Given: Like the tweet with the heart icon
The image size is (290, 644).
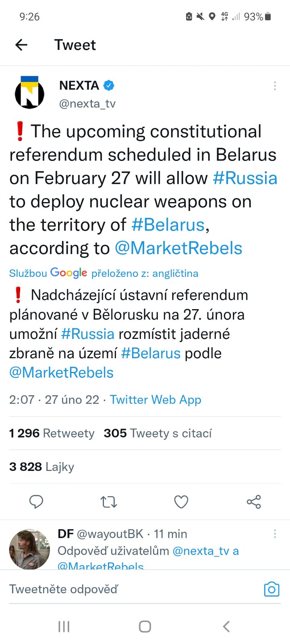Looking at the screenshot, I should (181, 502).
